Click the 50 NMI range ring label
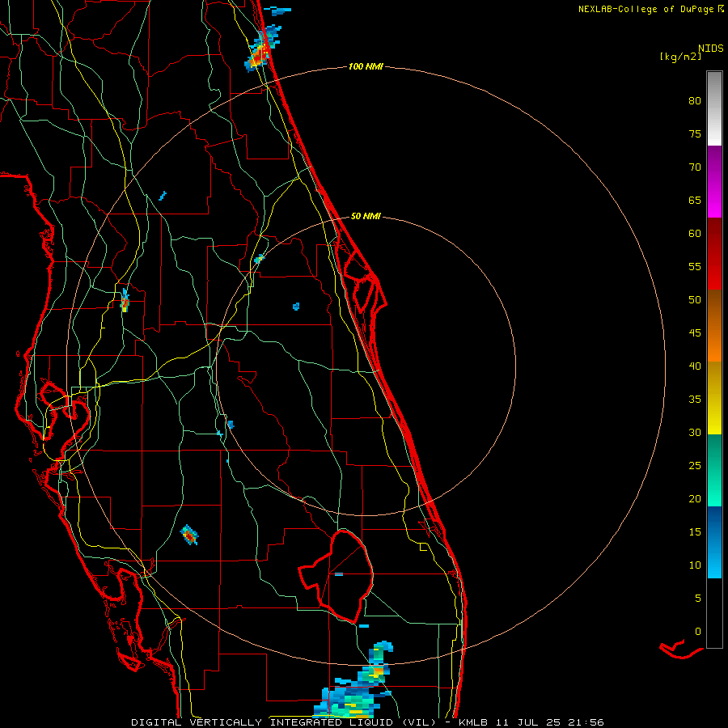Screen dimensions: 728x728 366,216
